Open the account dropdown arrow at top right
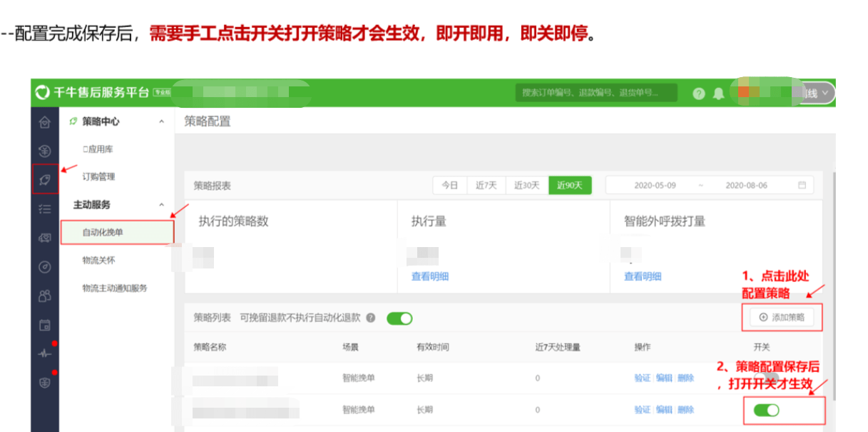The height and width of the screenshot is (432, 868). click(825, 93)
